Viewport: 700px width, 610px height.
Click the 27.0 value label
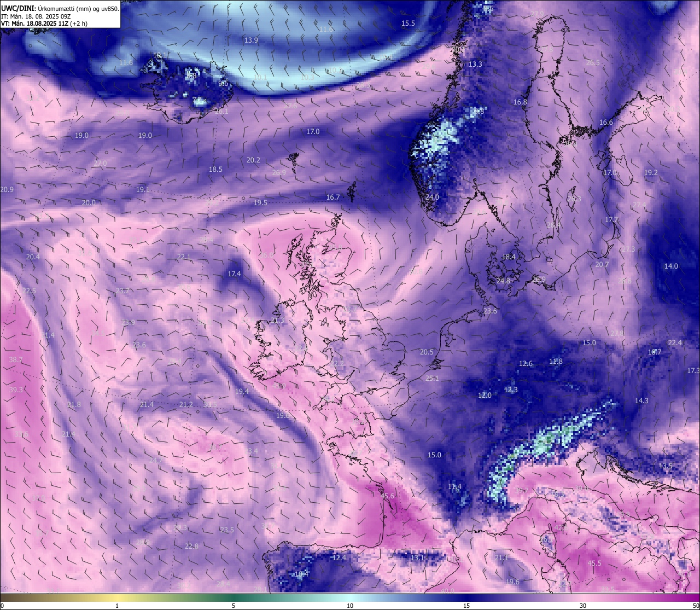(x=100, y=164)
